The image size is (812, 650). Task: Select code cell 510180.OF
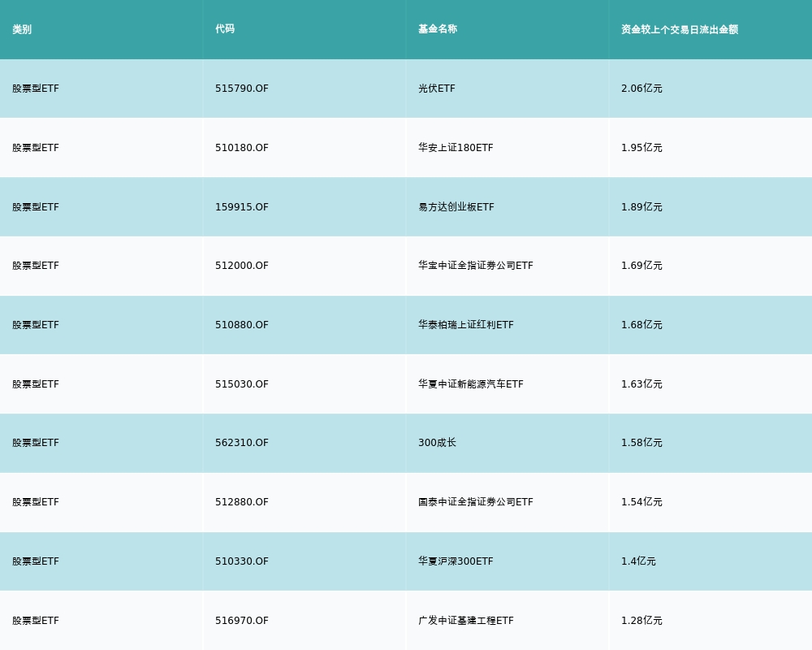[242, 148]
